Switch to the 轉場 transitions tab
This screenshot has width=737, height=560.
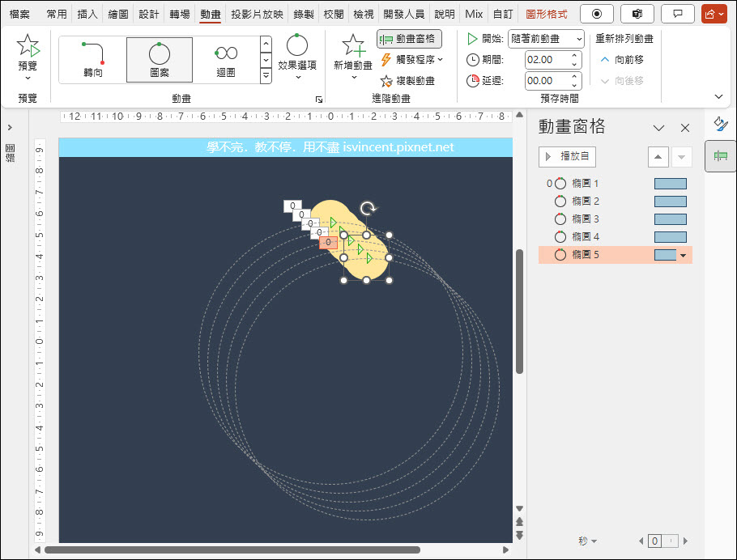[180, 14]
